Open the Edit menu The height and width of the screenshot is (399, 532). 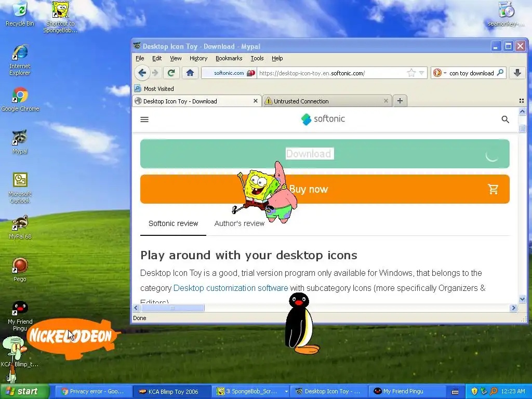click(x=157, y=58)
